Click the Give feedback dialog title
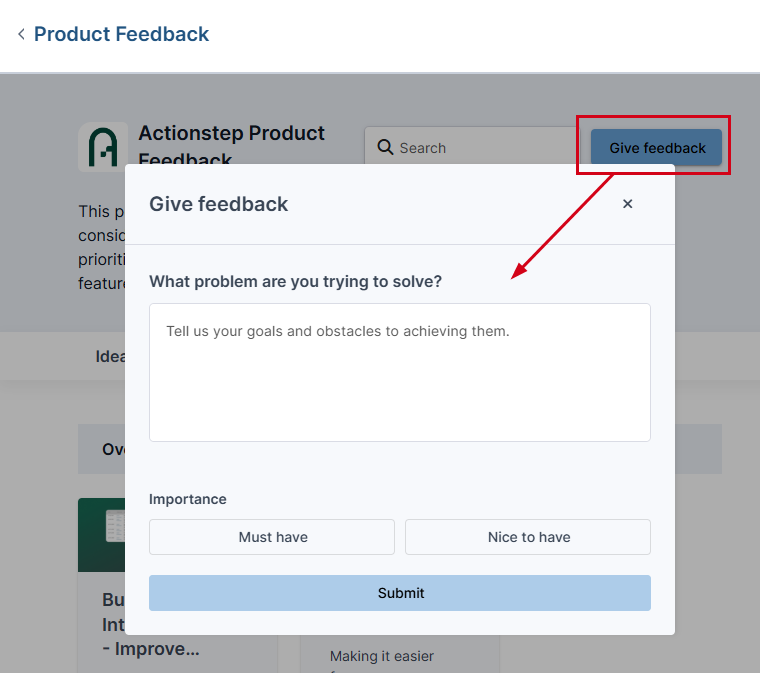The width and height of the screenshot is (760, 673). click(219, 204)
